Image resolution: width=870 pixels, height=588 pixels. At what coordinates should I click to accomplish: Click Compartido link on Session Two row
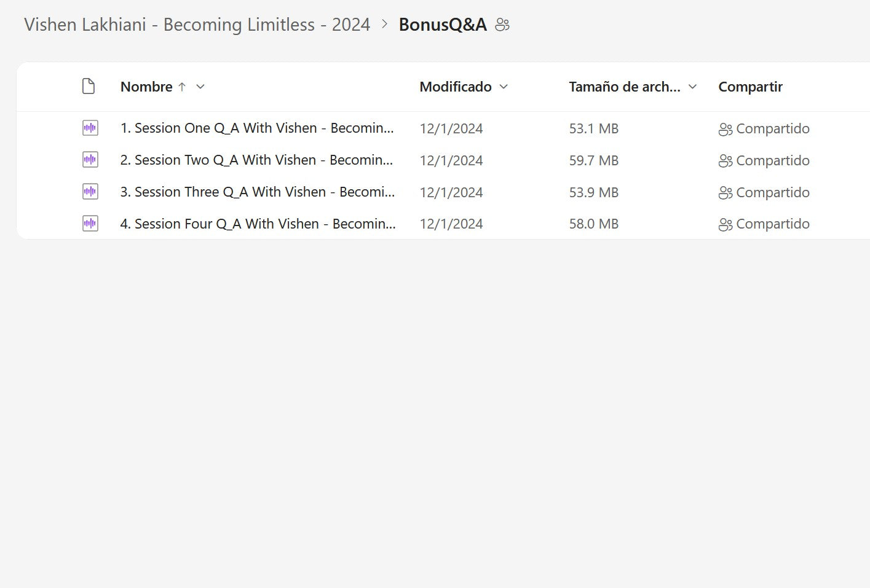[x=772, y=160]
